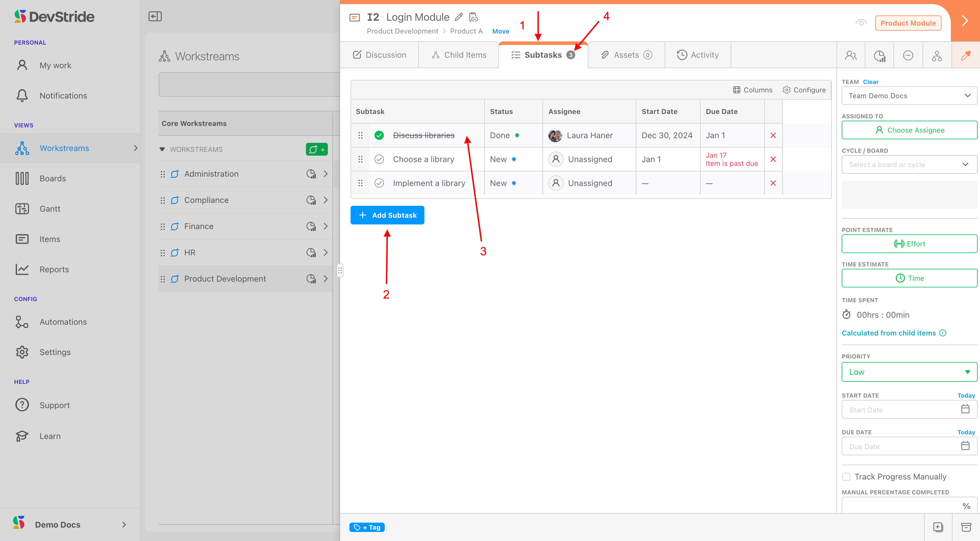Mark Choose a library subtask complete

(379, 159)
